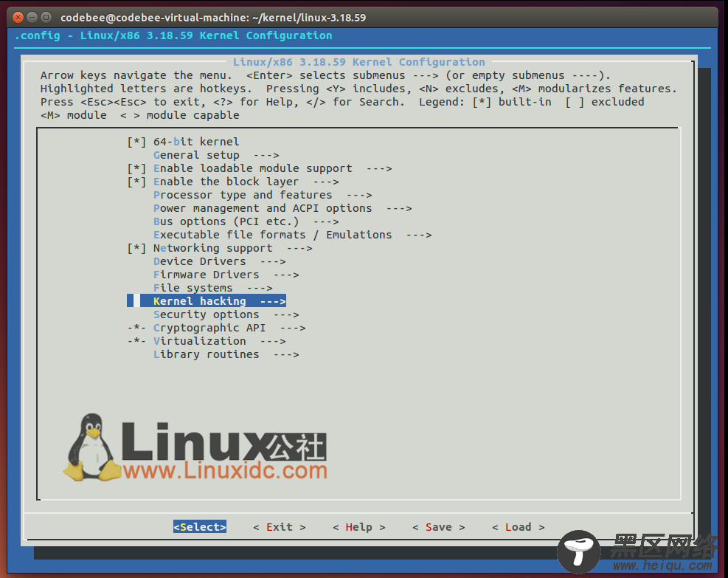Screen dimensions: 728x578
Task: Click the Load button
Action: [x=518, y=527]
